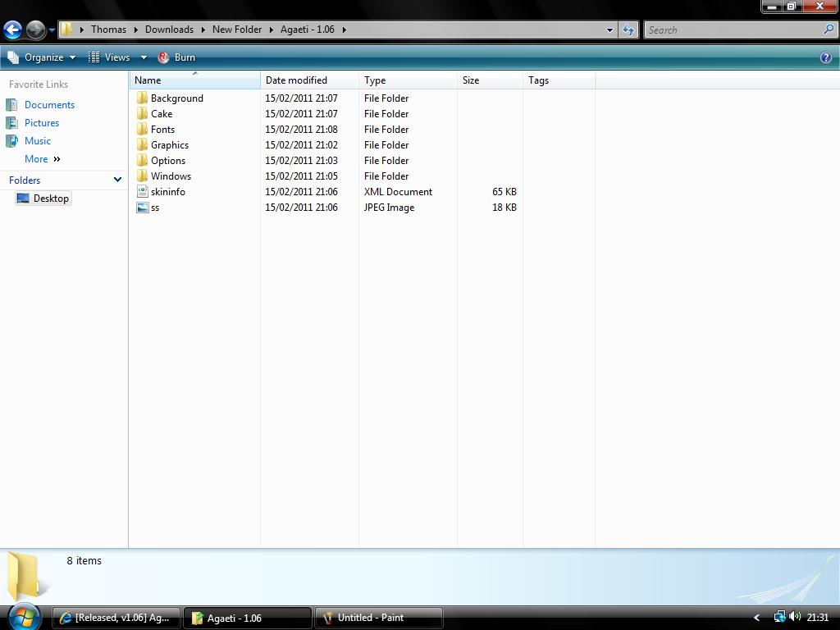Click the Graphics folder name
The width and height of the screenshot is (840, 630).
[x=169, y=145]
